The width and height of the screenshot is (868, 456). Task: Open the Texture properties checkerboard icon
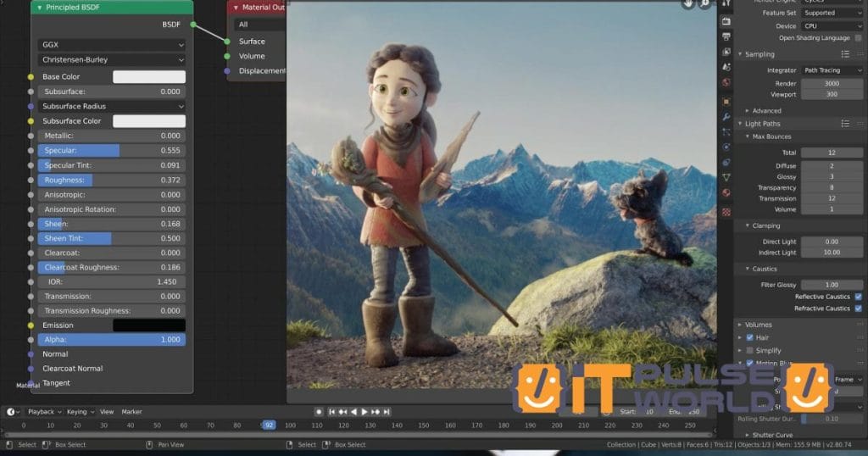pyautogui.click(x=726, y=212)
